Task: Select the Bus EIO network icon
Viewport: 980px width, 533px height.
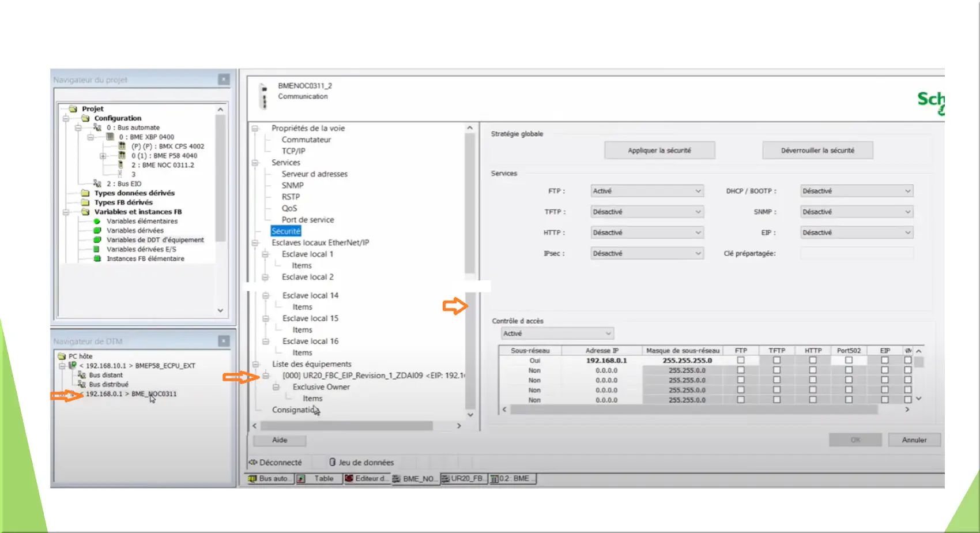Action: point(97,183)
